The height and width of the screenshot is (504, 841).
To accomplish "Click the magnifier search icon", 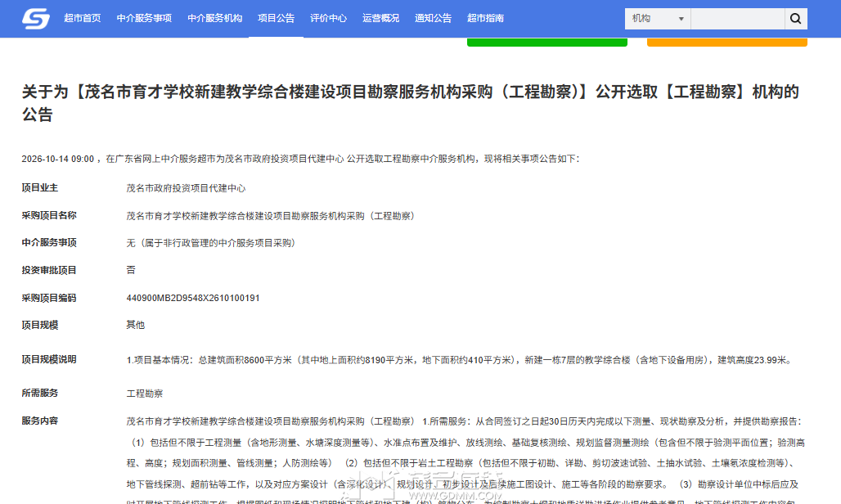I will click(x=796, y=19).
